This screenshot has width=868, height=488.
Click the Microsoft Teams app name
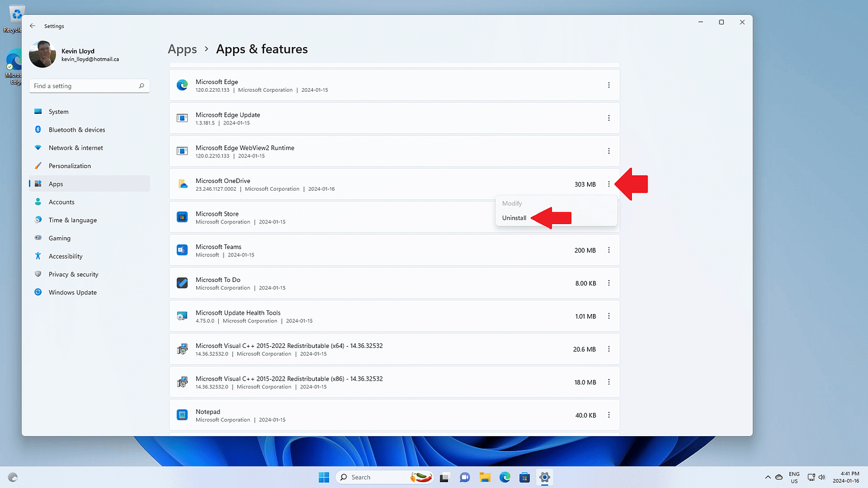218,247
